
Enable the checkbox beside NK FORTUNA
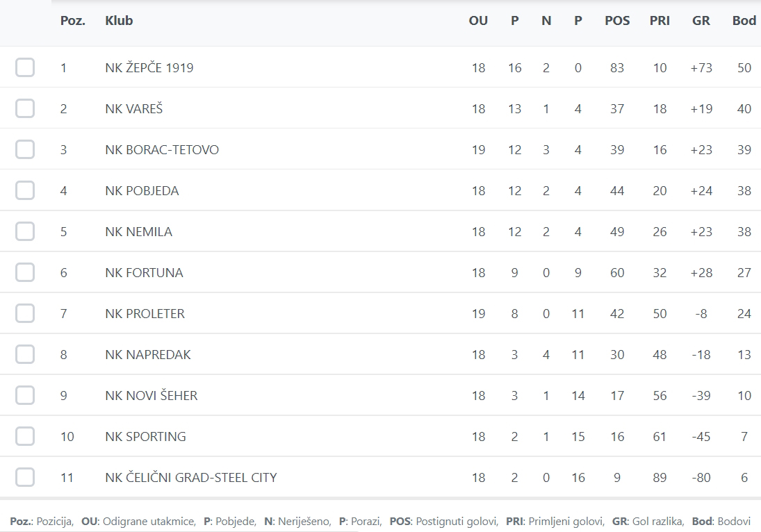coord(25,272)
